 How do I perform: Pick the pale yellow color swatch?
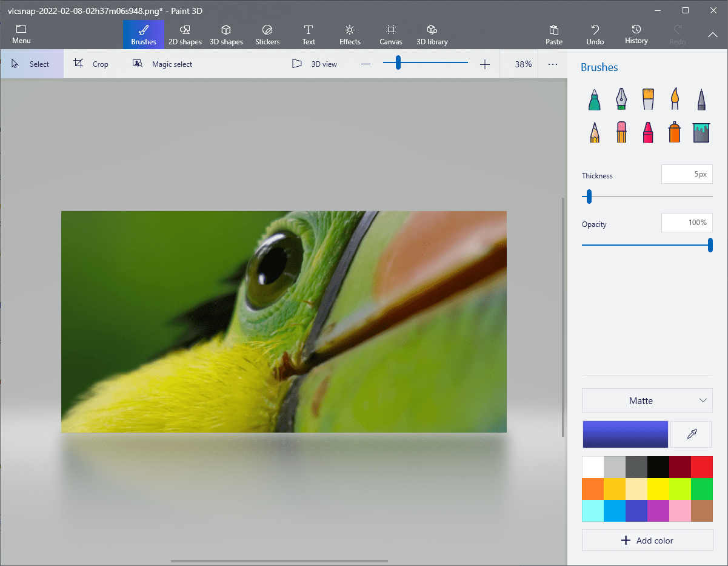636,489
